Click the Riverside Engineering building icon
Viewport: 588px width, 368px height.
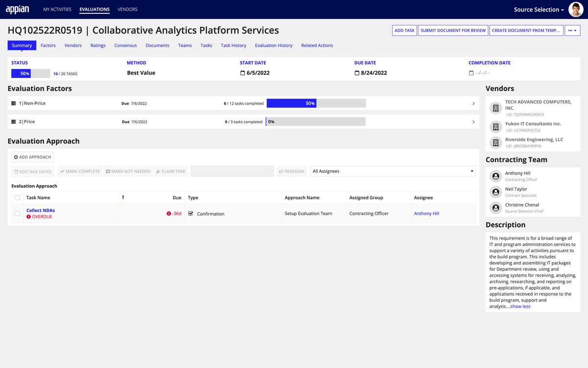(x=495, y=143)
